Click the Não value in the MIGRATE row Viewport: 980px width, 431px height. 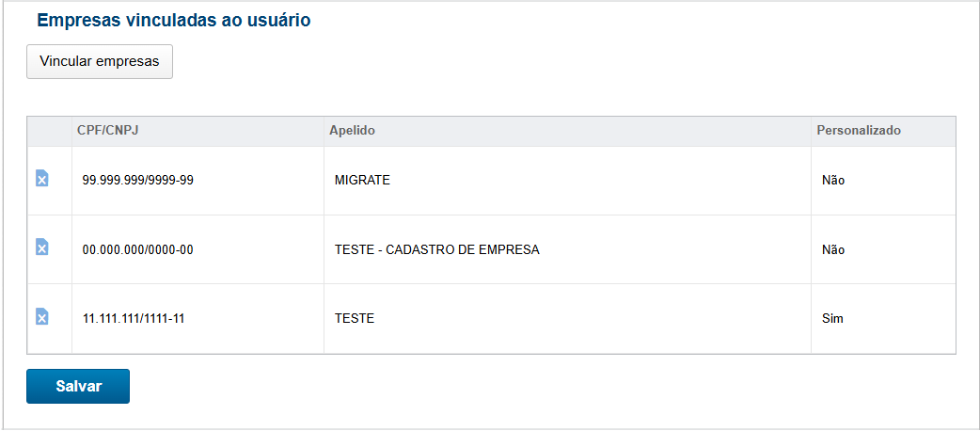(x=833, y=181)
